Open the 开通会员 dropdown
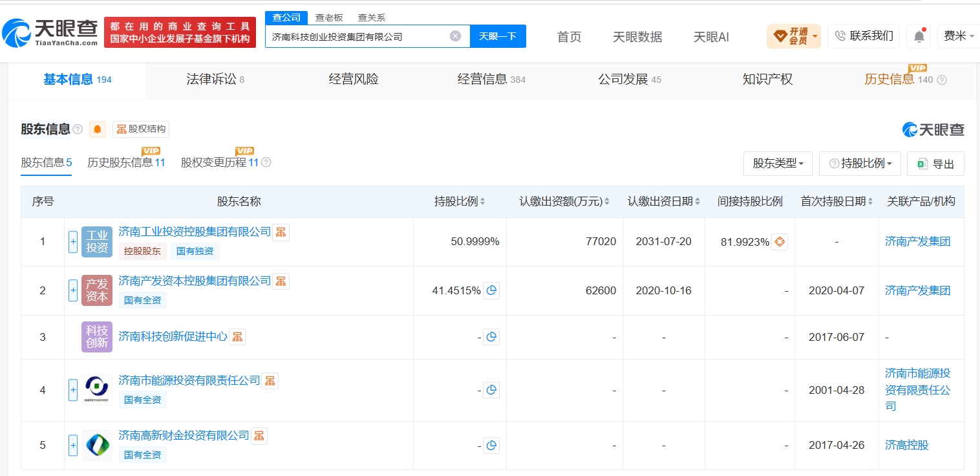 [x=794, y=36]
